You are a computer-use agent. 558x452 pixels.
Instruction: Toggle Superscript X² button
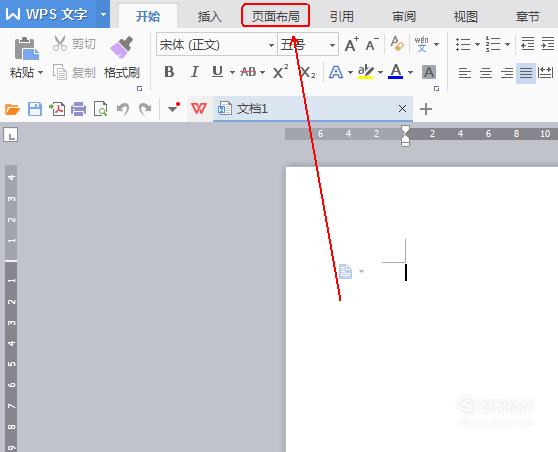[x=280, y=72]
